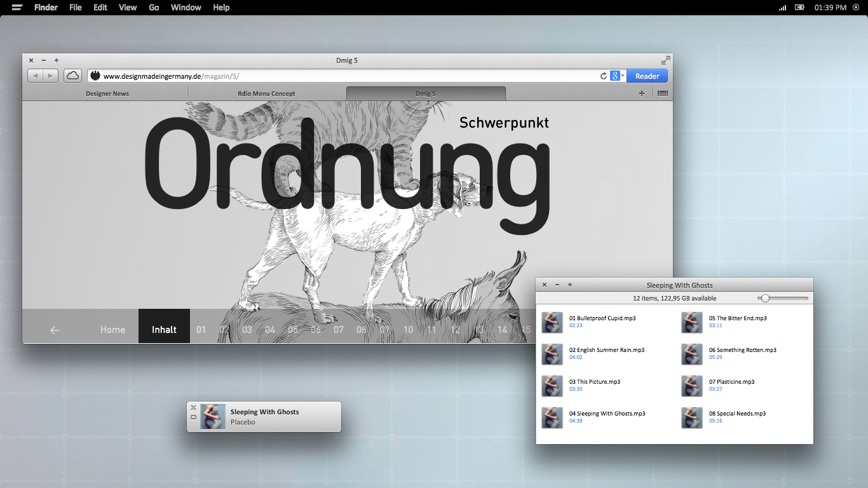Click the left arrow in magazine navigation

pos(55,330)
